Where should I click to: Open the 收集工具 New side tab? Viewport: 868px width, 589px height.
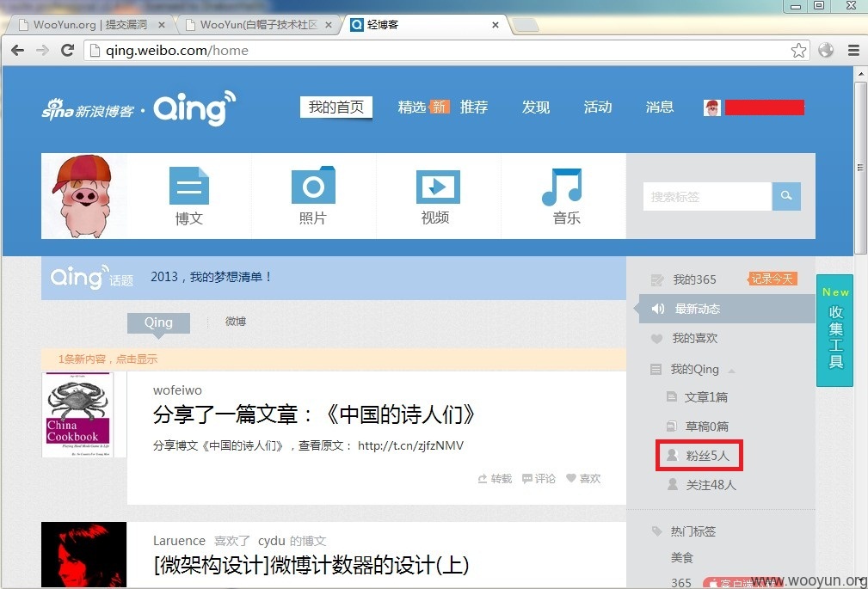pos(834,330)
